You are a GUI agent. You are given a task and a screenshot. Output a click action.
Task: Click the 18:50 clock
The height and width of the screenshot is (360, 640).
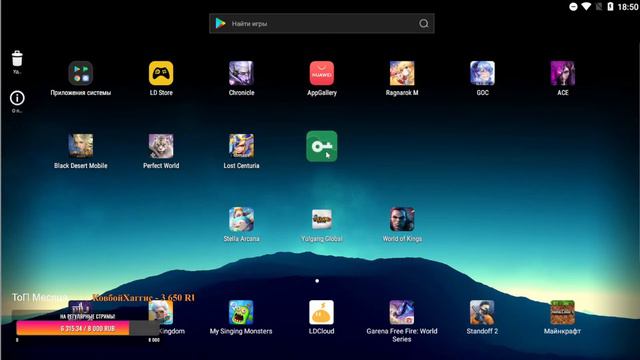point(628,7)
